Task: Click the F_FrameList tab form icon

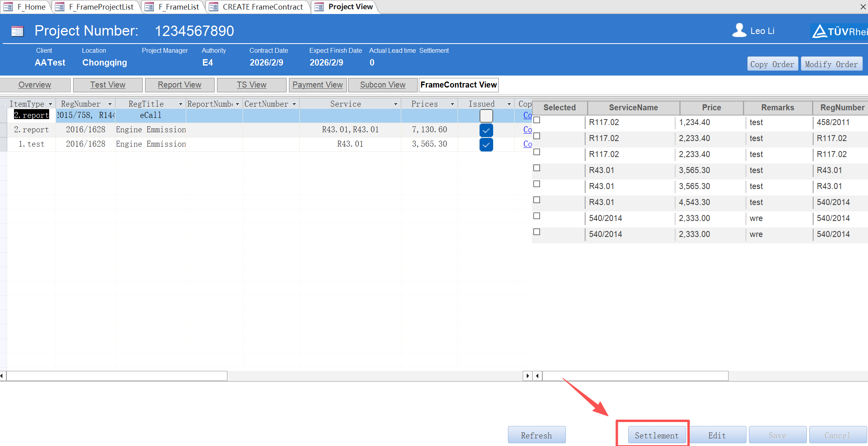Action: click(149, 7)
